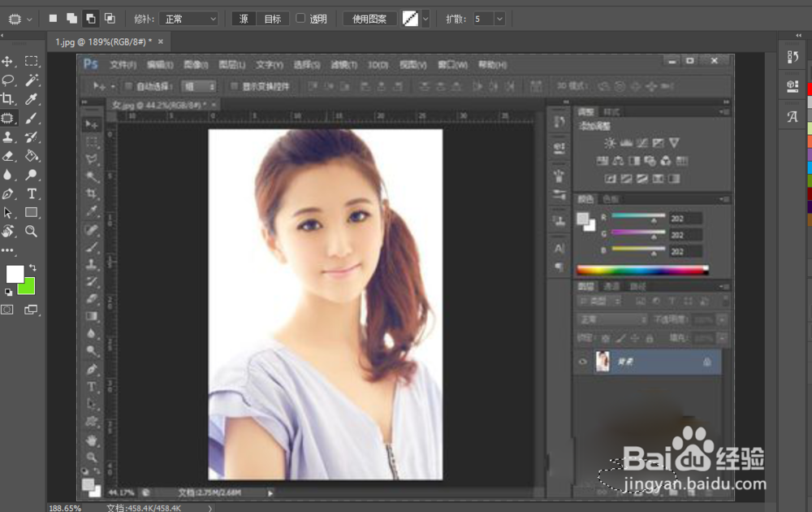Select the Magic Wand tool
Screen dimensions: 812x512
[32, 80]
